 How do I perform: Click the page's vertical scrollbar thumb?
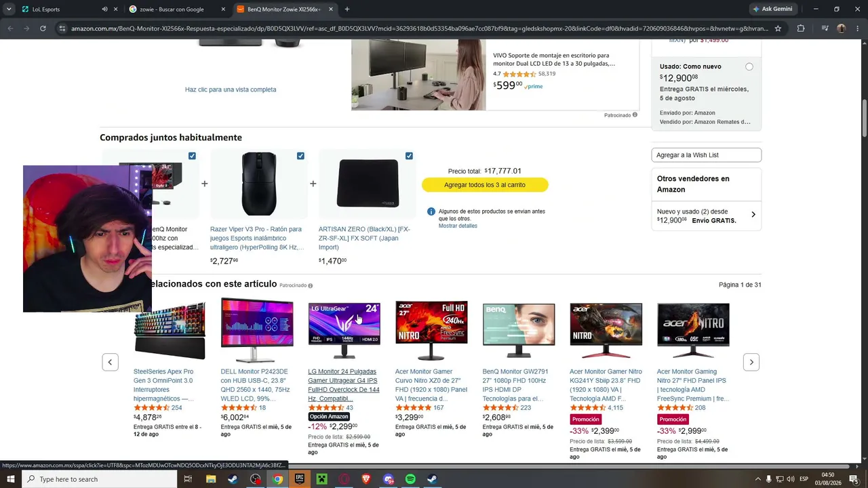[864, 117]
